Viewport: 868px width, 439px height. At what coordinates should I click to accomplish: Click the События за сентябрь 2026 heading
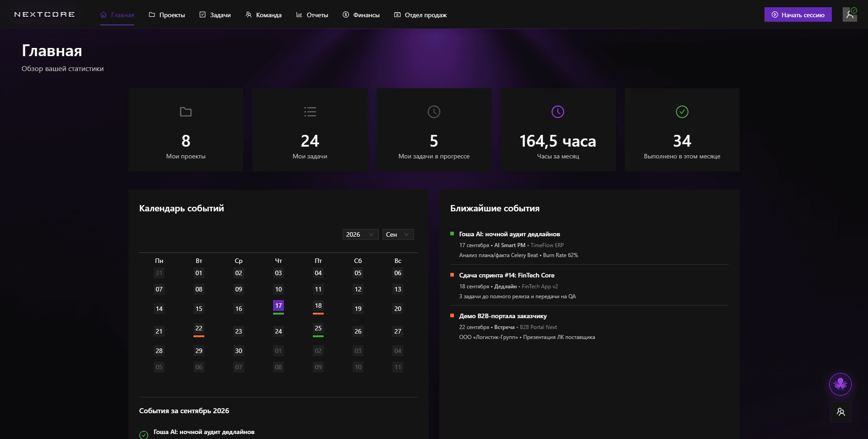(x=184, y=411)
